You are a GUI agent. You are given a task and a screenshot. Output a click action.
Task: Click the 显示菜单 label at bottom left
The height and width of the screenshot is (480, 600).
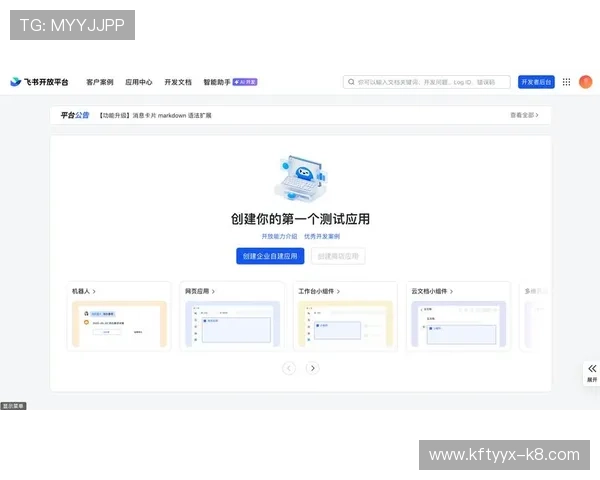click(x=13, y=406)
